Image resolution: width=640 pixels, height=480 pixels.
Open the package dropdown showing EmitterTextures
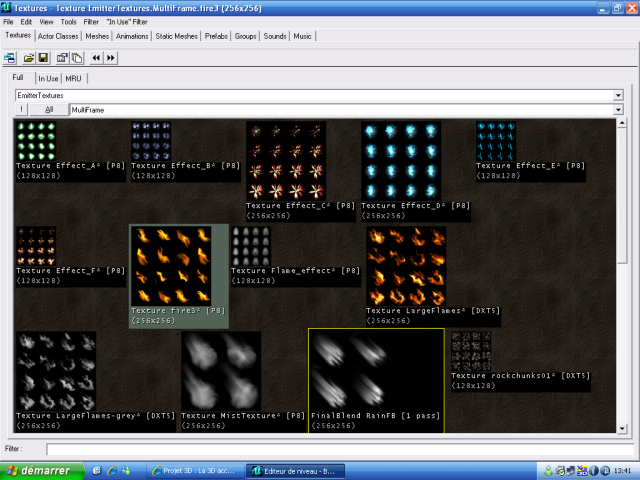(x=618, y=96)
